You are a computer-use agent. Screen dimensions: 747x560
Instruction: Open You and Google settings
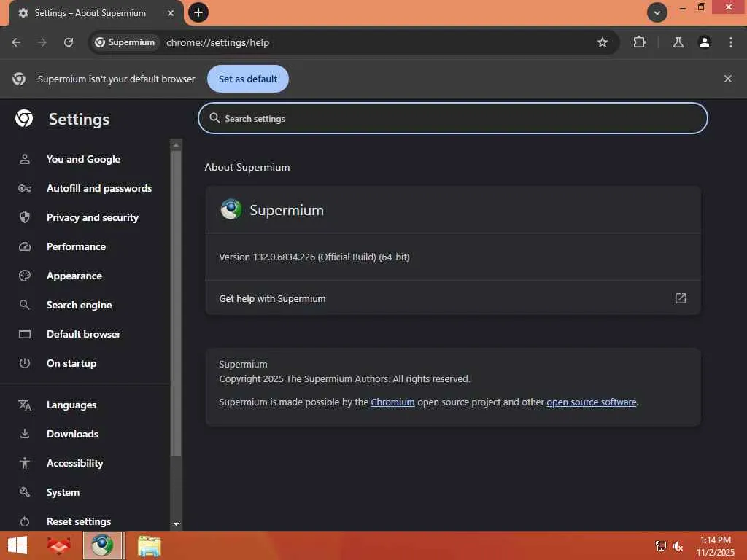point(83,159)
